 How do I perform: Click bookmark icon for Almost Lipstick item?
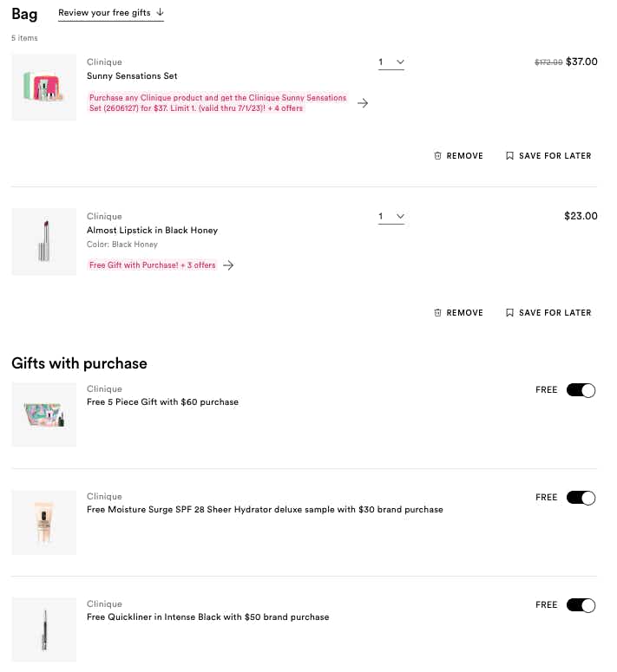509,313
